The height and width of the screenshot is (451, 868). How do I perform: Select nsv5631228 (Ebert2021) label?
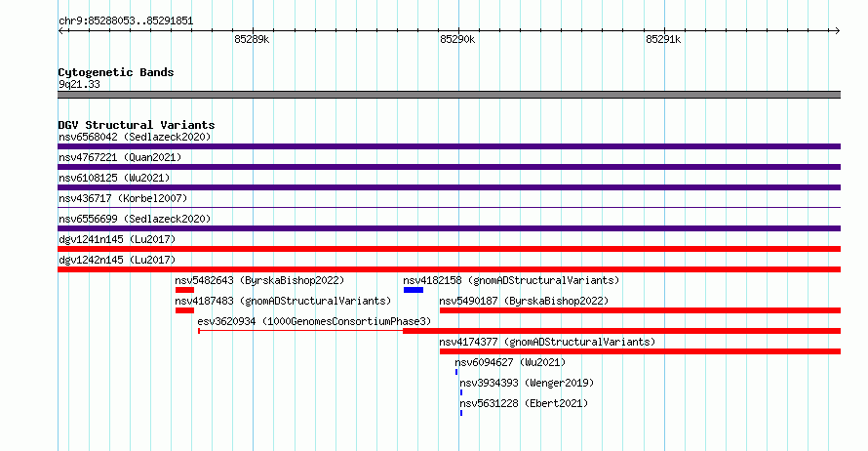click(524, 403)
